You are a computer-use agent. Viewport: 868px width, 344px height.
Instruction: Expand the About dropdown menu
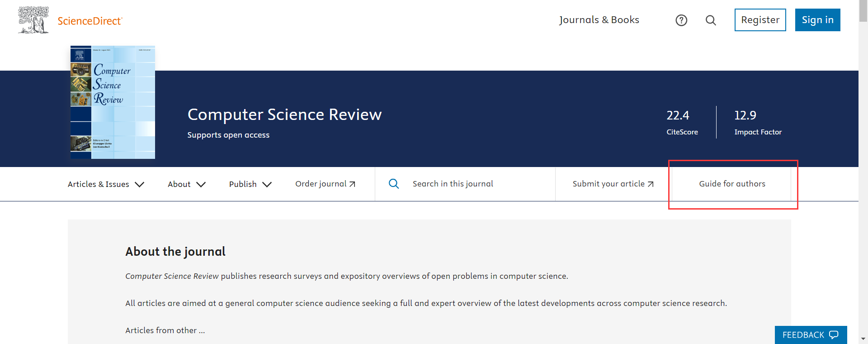click(187, 184)
